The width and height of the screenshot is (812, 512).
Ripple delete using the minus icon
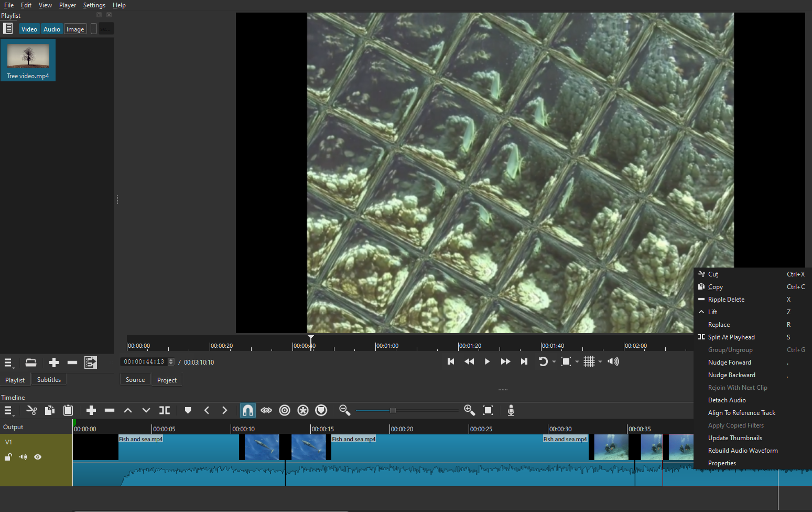click(110, 410)
